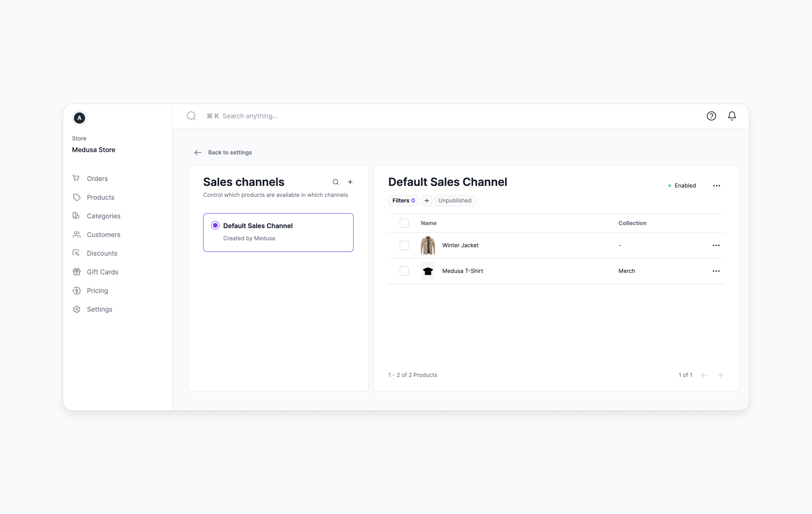Open notifications bell icon
This screenshot has height=514, width=812.
pyautogui.click(x=732, y=116)
